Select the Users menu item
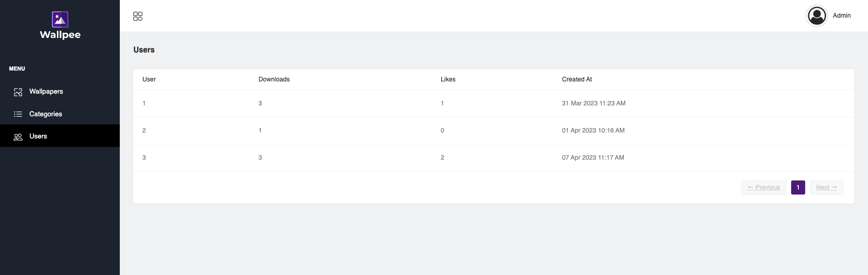 point(38,136)
